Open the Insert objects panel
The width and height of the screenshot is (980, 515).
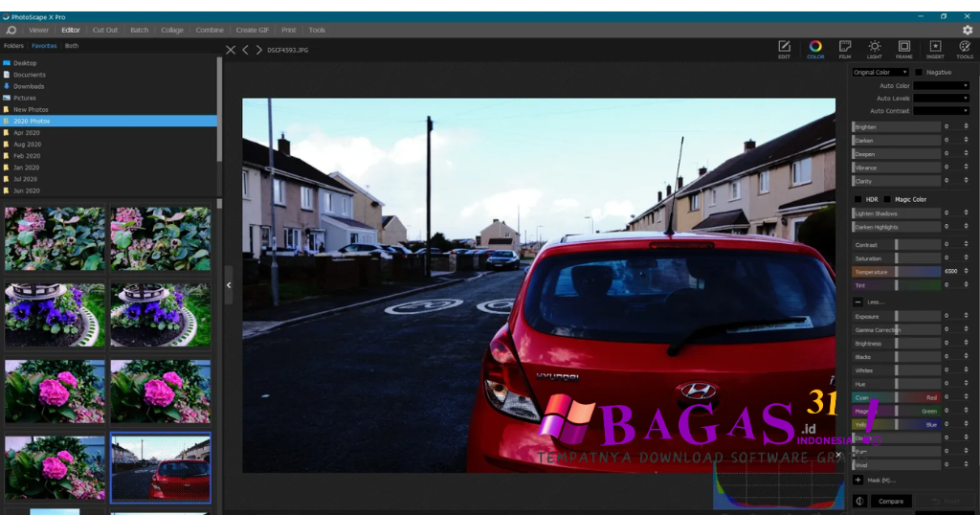[935, 49]
